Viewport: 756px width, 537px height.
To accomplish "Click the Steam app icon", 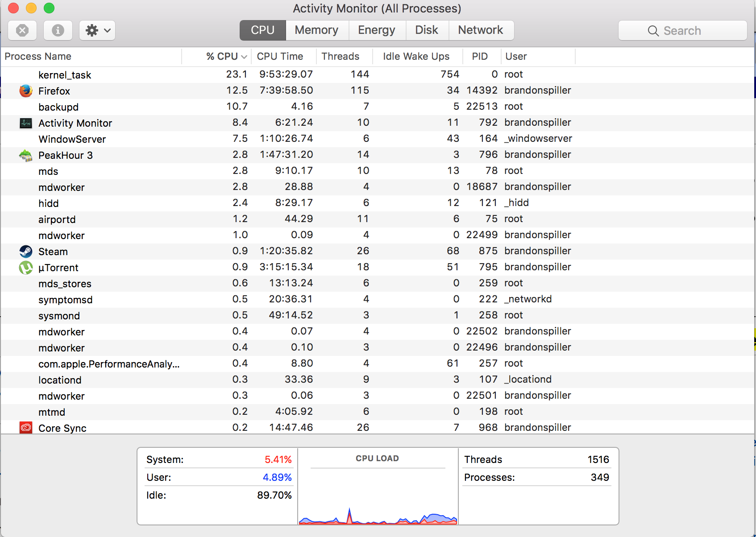I will coord(26,252).
